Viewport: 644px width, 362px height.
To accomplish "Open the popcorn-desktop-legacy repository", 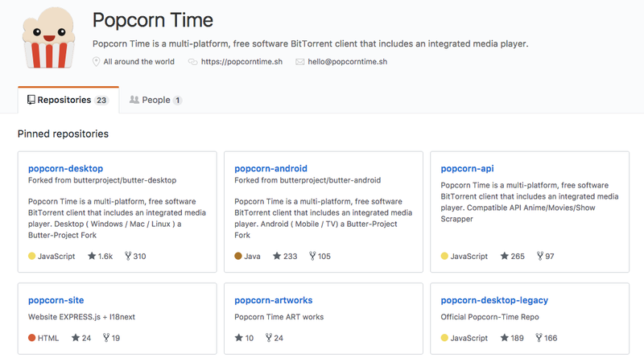I will tap(494, 300).
